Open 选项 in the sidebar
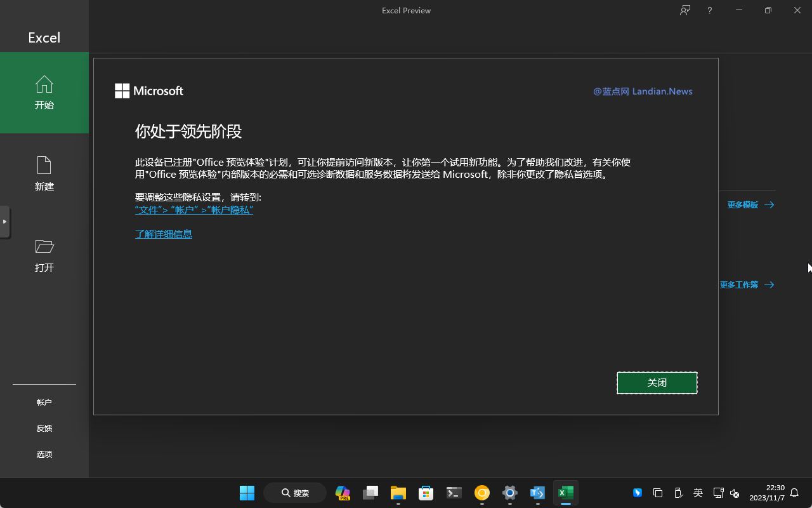This screenshot has height=508, width=812. (x=44, y=455)
